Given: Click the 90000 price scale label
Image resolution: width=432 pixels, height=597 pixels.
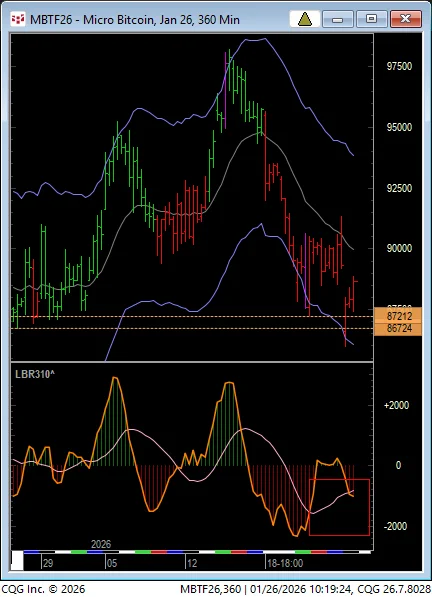Looking at the screenshot, I should (399, 249).
